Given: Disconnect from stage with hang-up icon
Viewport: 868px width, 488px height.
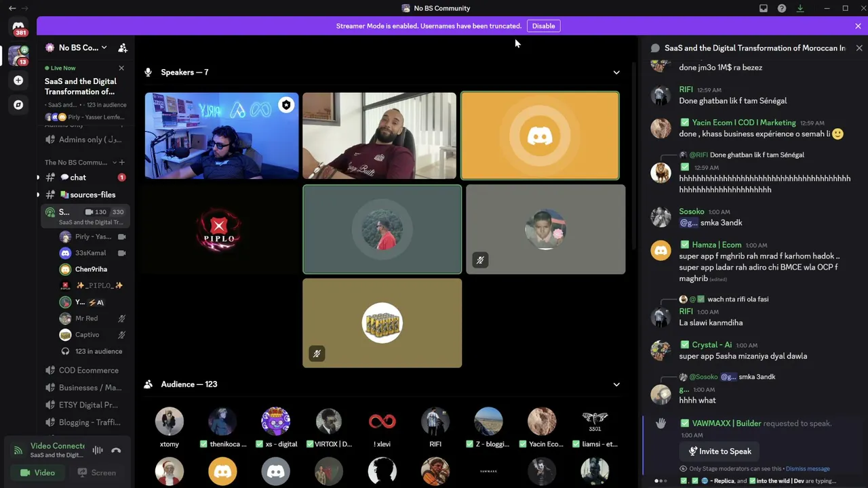Looking at the screenshot, I should [x=116, y=450].
